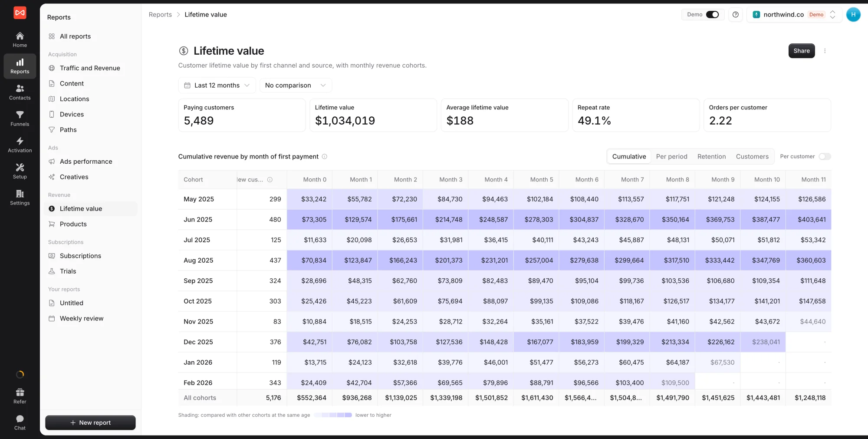Viewport: 868px width, 439px height.
Task: Open the Last 12 months date dropdown
Action: click(217, 85)
